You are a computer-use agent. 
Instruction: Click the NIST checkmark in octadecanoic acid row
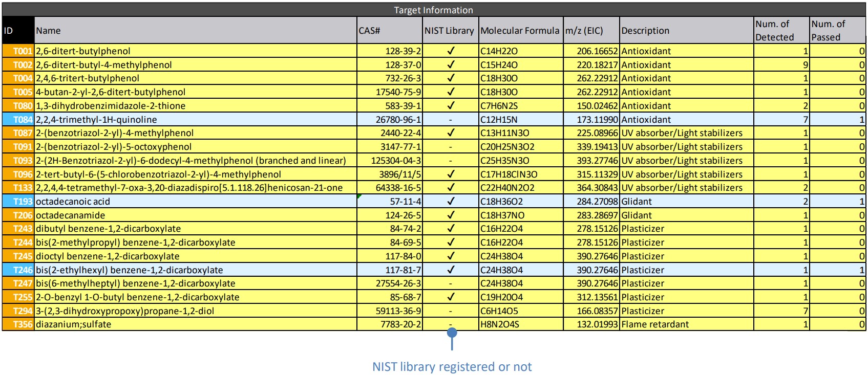coord(451,201)
